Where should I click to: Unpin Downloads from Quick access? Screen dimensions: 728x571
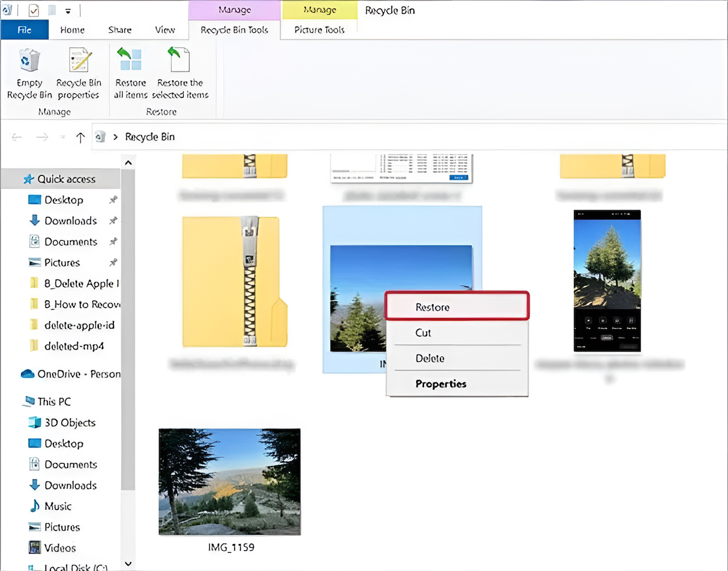(112, 221)
